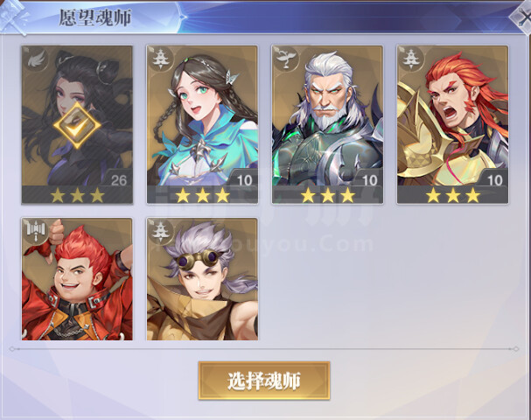Click level 26 badge on black-haired card
Screen dimensions: 531x420
118,180
